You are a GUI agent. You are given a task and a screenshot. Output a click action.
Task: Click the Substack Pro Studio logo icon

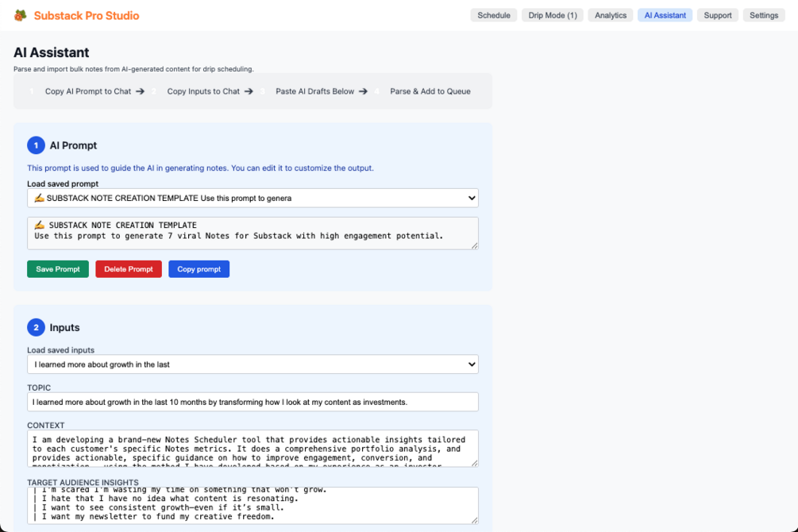pyautogui.click(x=21, y=15)
